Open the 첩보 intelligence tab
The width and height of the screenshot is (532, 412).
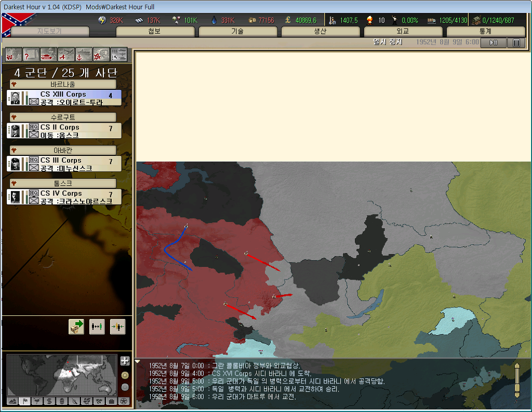coord(155,31)
